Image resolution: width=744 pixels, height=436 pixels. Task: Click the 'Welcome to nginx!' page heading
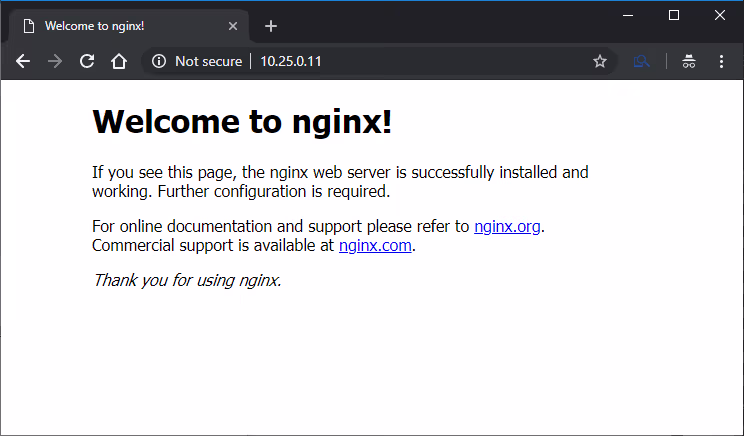pyautogui.click(x=242, y=122)
